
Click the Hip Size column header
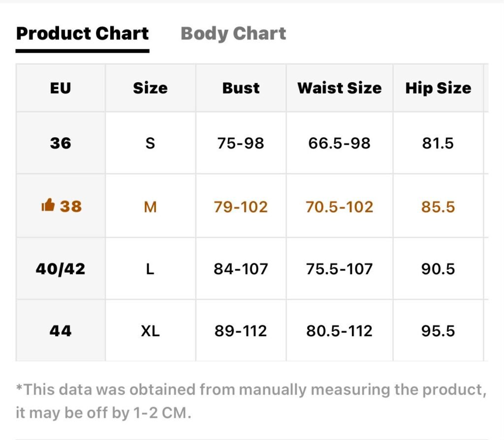coord(438,89)
